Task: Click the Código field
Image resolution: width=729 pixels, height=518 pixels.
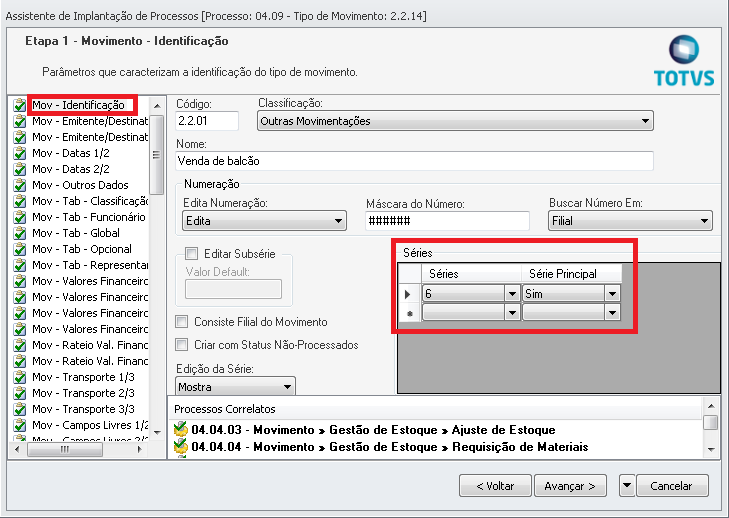Action: point(207,121)
